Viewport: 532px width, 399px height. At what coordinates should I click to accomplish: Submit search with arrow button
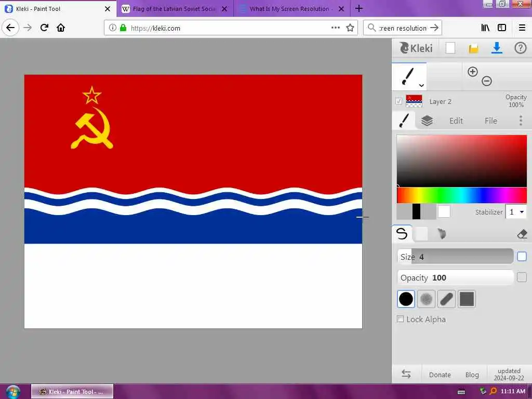434,28
